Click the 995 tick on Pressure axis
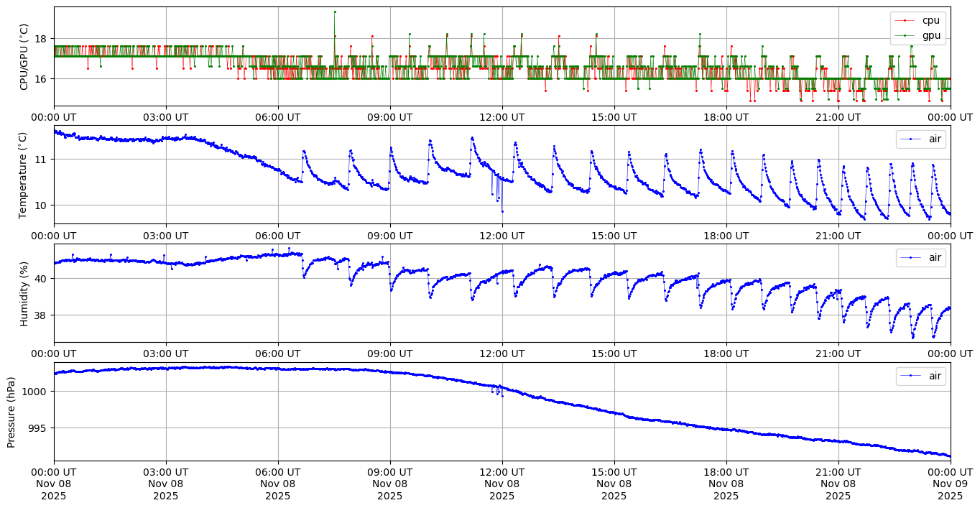The height and width of the screenshot is (508, 980). pyautogui.click(x=38, y=428)
